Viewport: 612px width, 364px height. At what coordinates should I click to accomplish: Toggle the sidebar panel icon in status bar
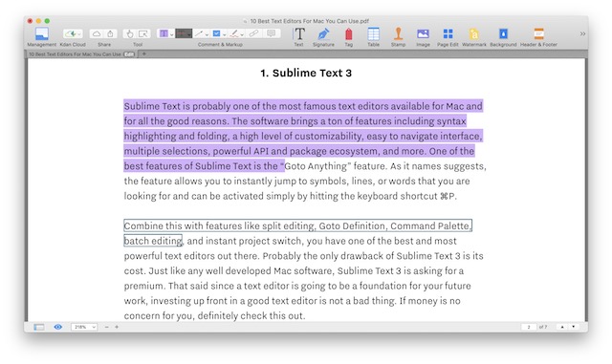pos(39,327)
